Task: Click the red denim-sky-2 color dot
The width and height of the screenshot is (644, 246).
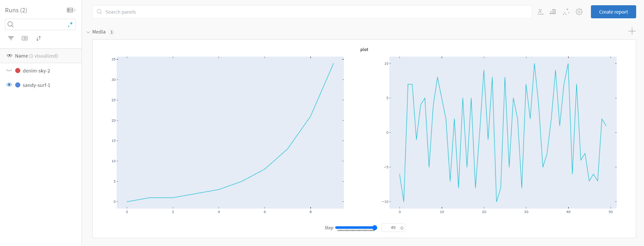Action: [18, 71]
